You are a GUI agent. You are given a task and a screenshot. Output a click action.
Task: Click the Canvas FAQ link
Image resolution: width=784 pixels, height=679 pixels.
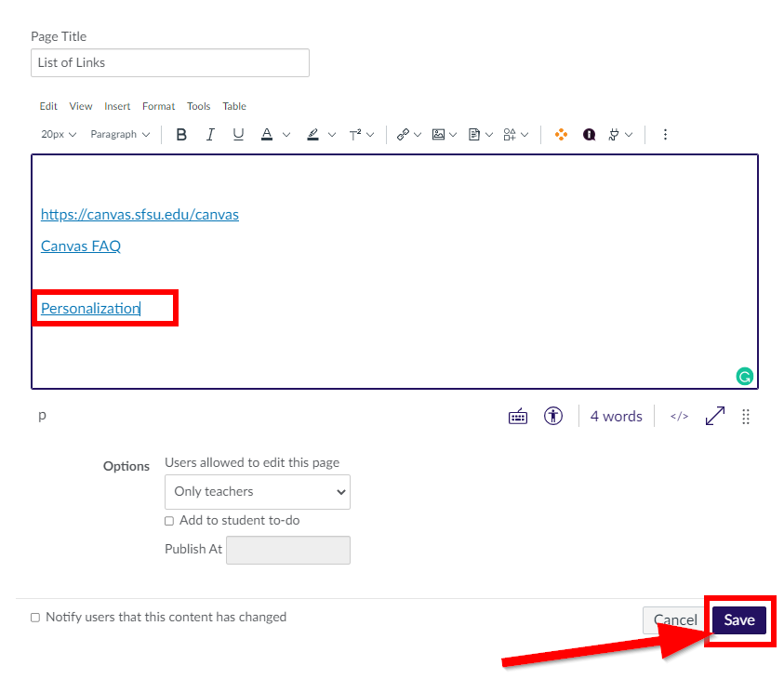(x=81, y=246)
